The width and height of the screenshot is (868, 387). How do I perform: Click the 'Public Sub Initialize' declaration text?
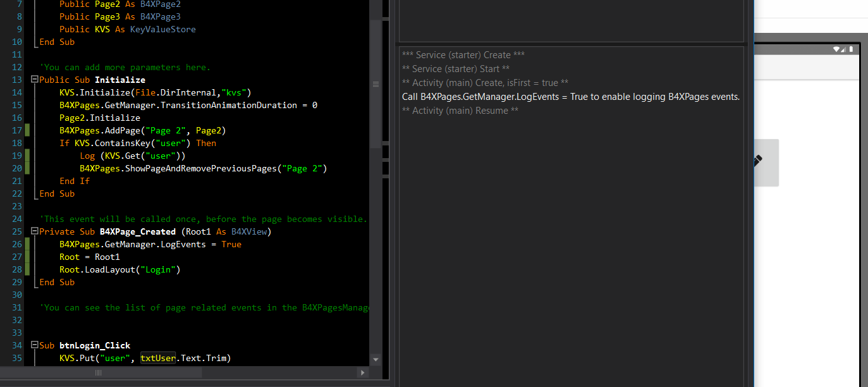pyautogui.click(x=92, y=80)
